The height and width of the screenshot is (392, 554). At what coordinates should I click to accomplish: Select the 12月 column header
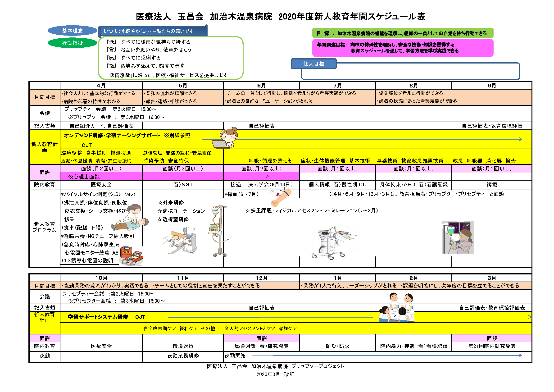click(x=261, y=278)
